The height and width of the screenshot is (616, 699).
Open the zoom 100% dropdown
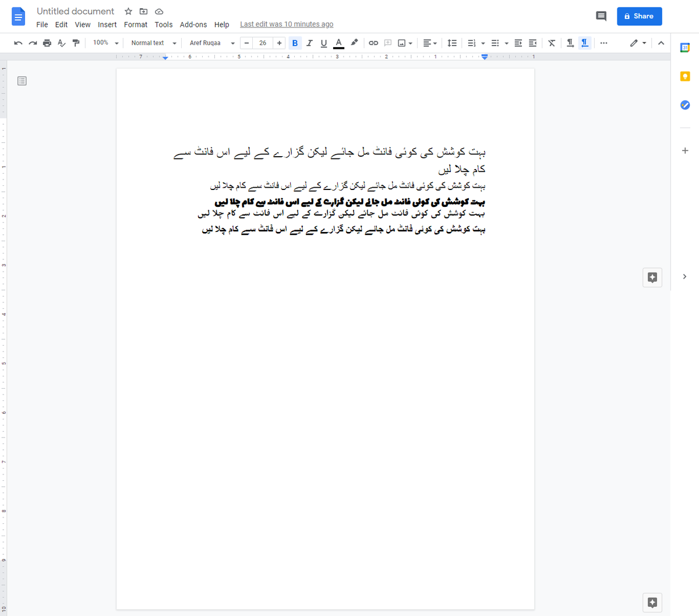(x=105, y=43)
